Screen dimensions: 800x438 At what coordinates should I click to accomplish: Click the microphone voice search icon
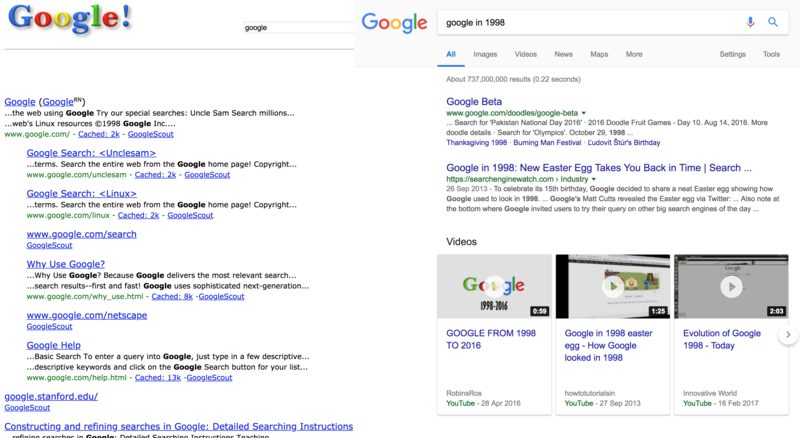[x=750, y=22]
